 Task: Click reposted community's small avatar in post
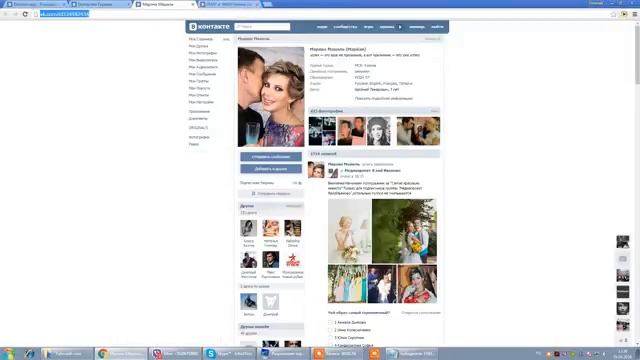pos(333,173)
